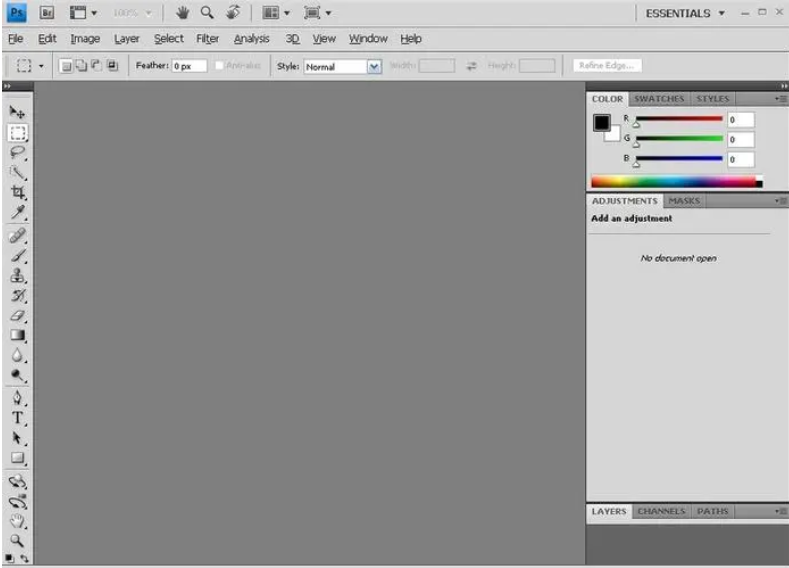
Task: Open the Screen Mode dropdown
Action: [x=317, y=13]
